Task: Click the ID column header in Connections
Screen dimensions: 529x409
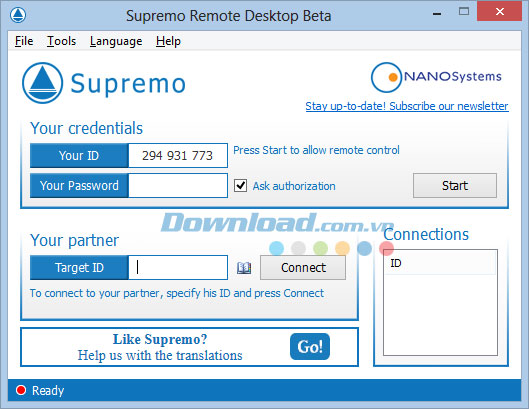Action: point(440,263)
